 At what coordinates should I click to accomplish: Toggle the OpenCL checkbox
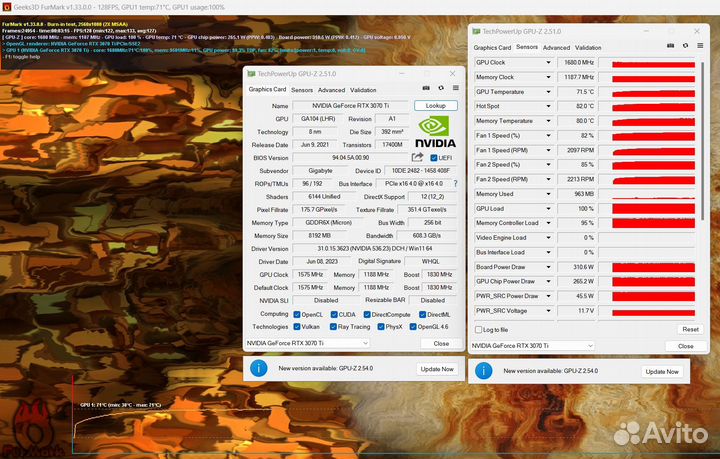point(297,314)
